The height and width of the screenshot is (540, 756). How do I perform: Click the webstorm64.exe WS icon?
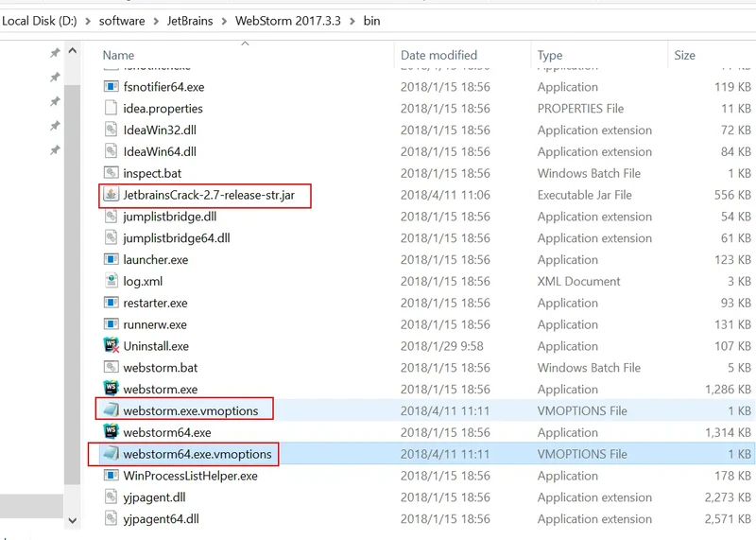[x=111, y=432]
